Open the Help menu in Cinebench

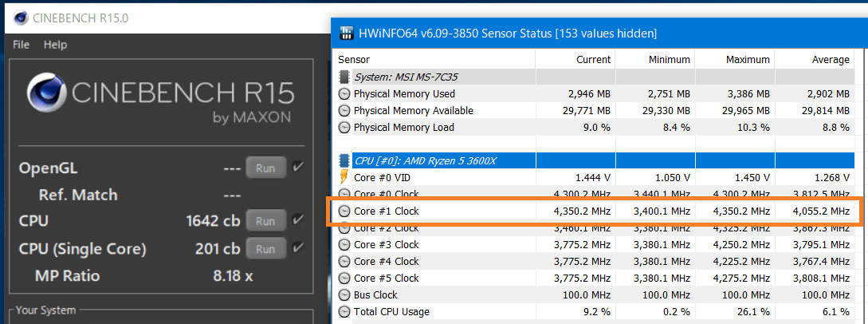(55, 45)
